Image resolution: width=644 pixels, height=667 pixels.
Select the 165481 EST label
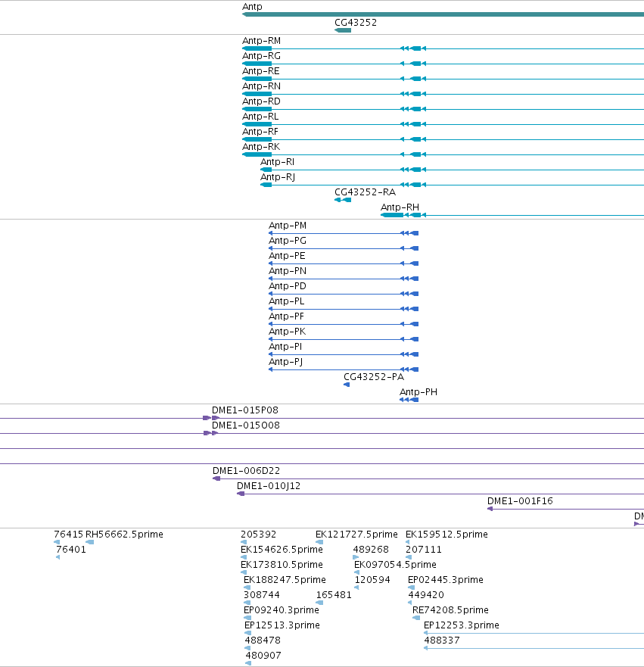[334, 595]
